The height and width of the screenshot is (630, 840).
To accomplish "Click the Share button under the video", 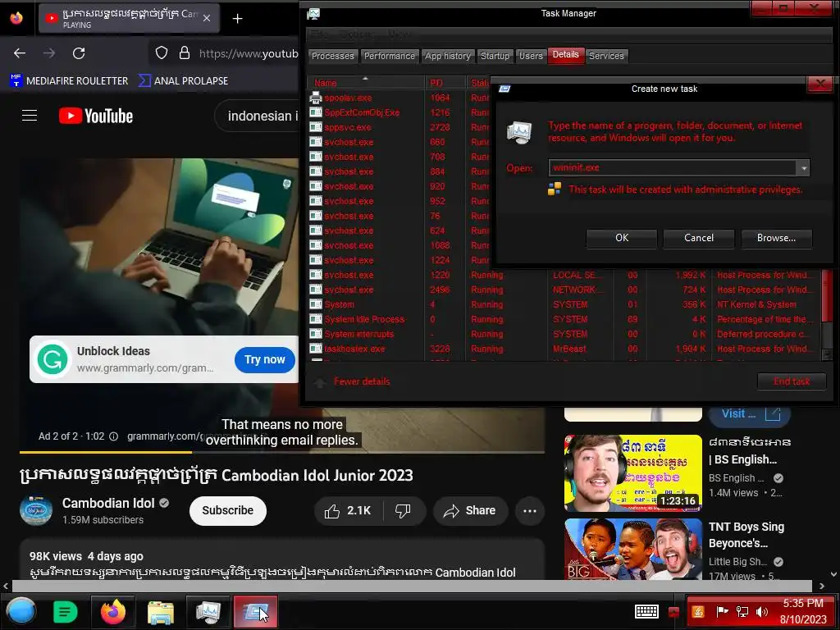I will (469, 511).
